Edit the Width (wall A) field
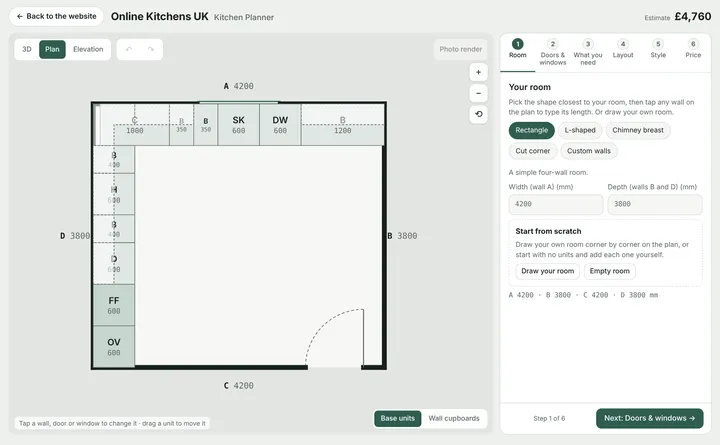 (x=556, y=204)
